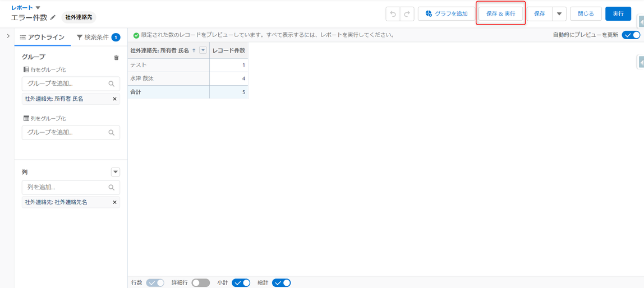644x288 pixels.
Task: Click the レコード件数 column header
Action: click(229, 50)
